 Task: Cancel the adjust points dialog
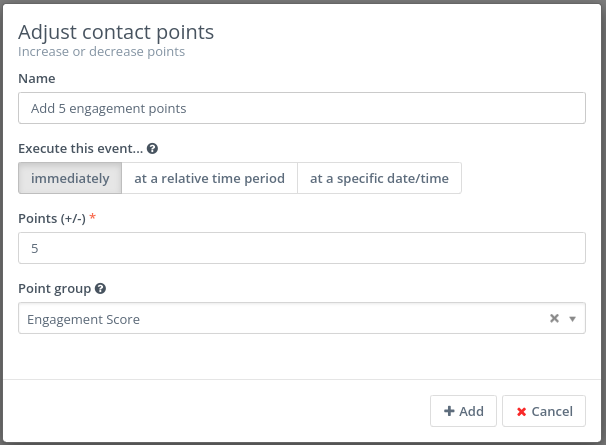point(544,411)
